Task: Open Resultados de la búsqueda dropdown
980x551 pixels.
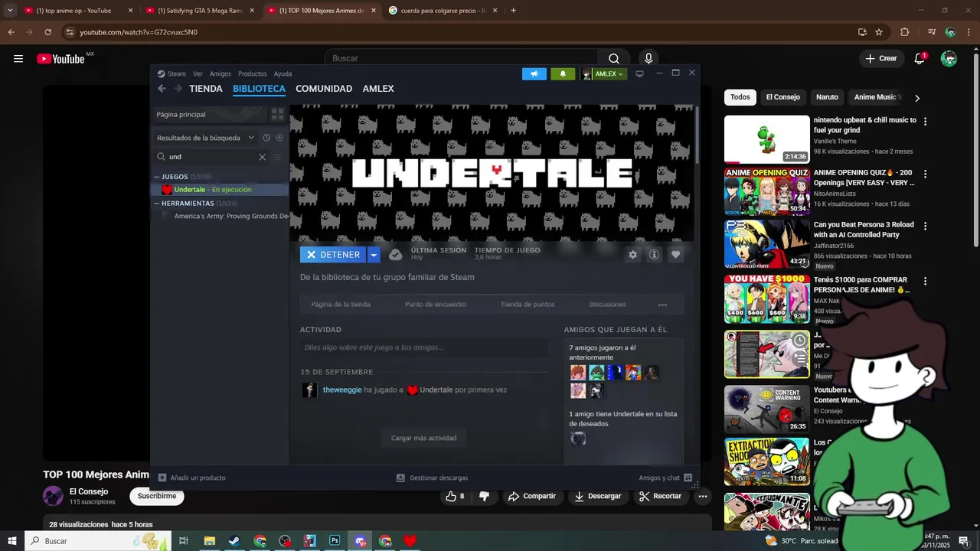Action: click(x=205, y=138)
